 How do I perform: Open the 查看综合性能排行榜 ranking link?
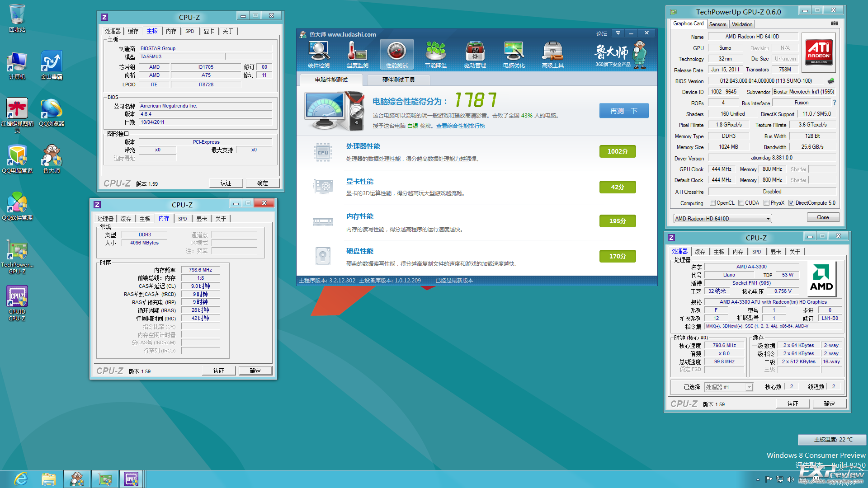point(461,126)
